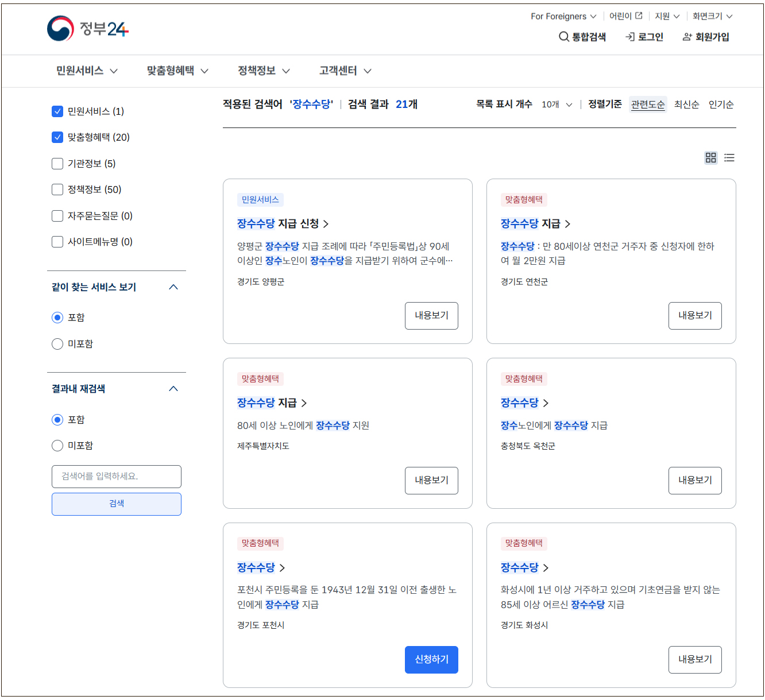Uncheck the 맞춤형혜택 filter checkbox
This screenshot has height=700, width=765.
tap(57, 137)
